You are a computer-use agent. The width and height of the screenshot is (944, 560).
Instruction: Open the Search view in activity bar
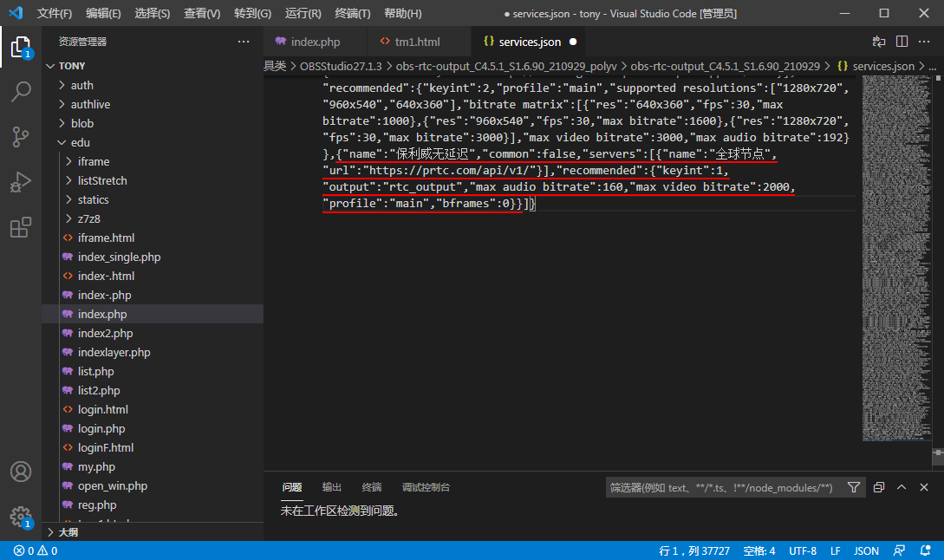point(21,91)
